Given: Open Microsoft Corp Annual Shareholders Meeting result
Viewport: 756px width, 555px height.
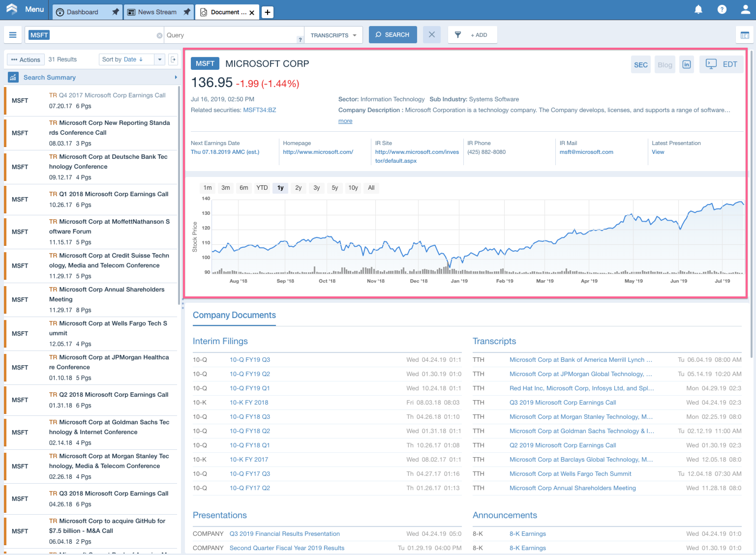Looking at the screenshot, I should click(91, 300).
